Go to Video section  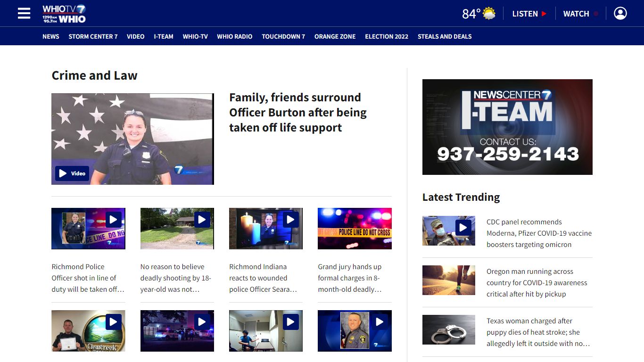(x=135, y=36)
